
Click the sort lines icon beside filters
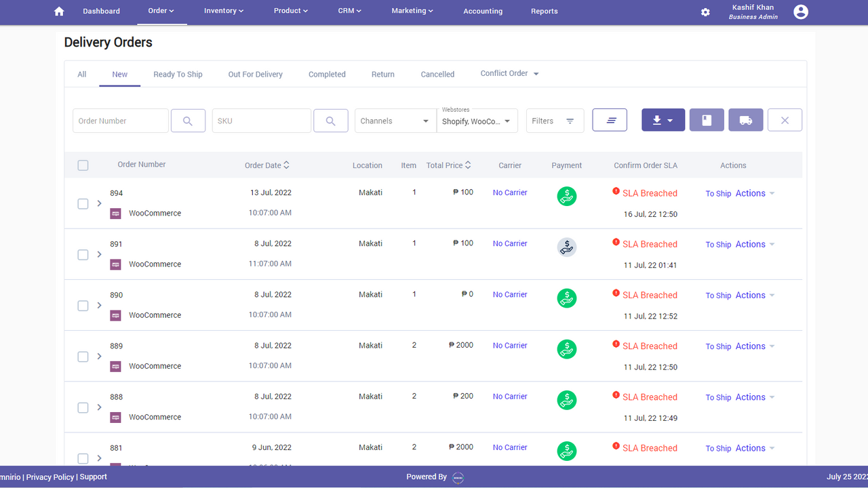click(609, 119)
